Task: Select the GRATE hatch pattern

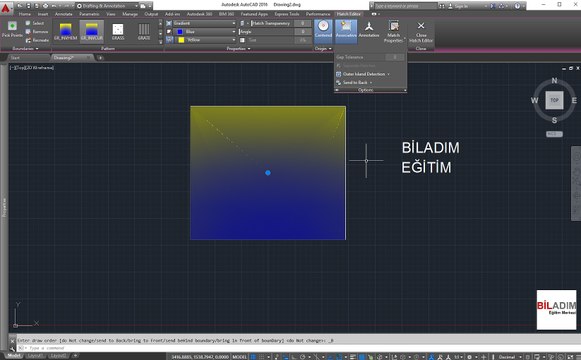Action: tap(144, 31)
